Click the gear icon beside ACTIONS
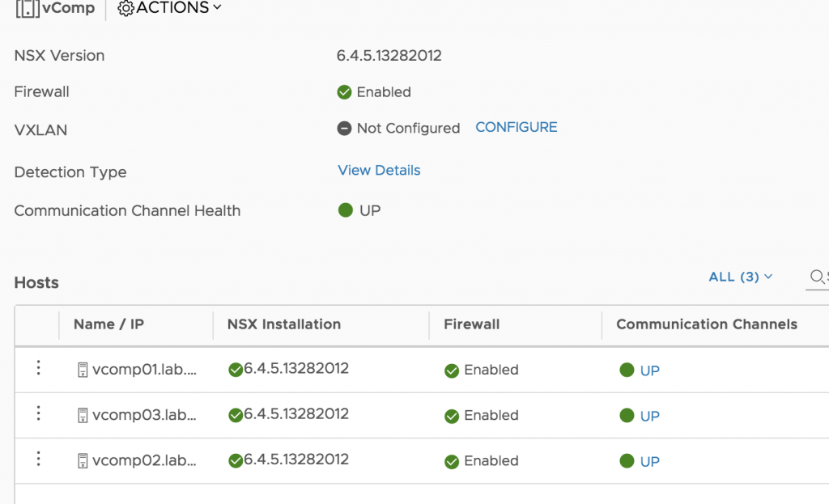The height and width of the screenshot is (504, 829). click(x=125, y=8)
